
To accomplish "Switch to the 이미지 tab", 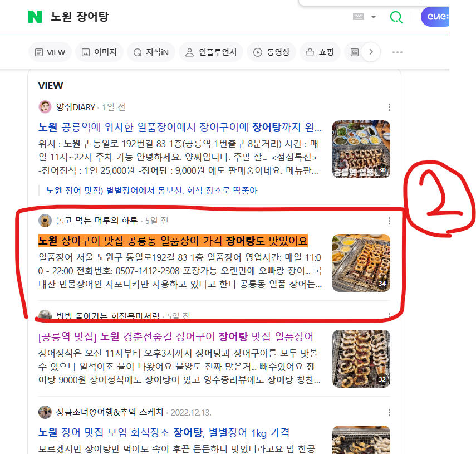I will pos(99,52).
